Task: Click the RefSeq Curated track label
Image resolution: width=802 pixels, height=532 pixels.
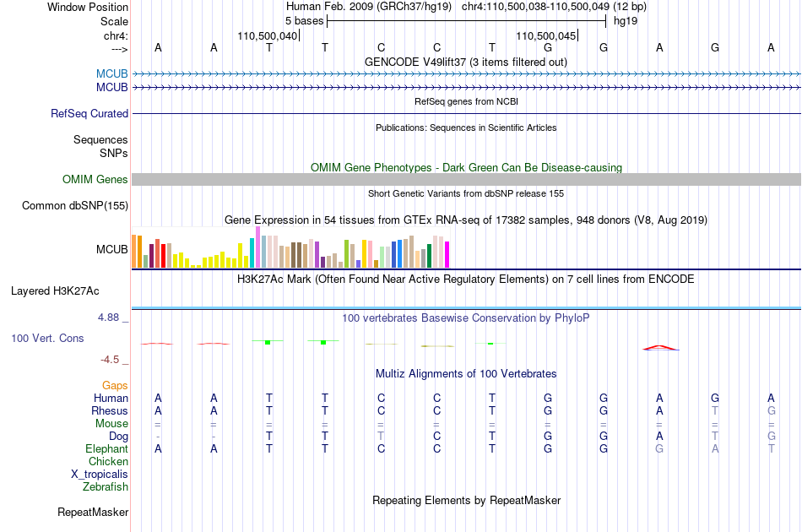Action: click(x=89, y=113)
